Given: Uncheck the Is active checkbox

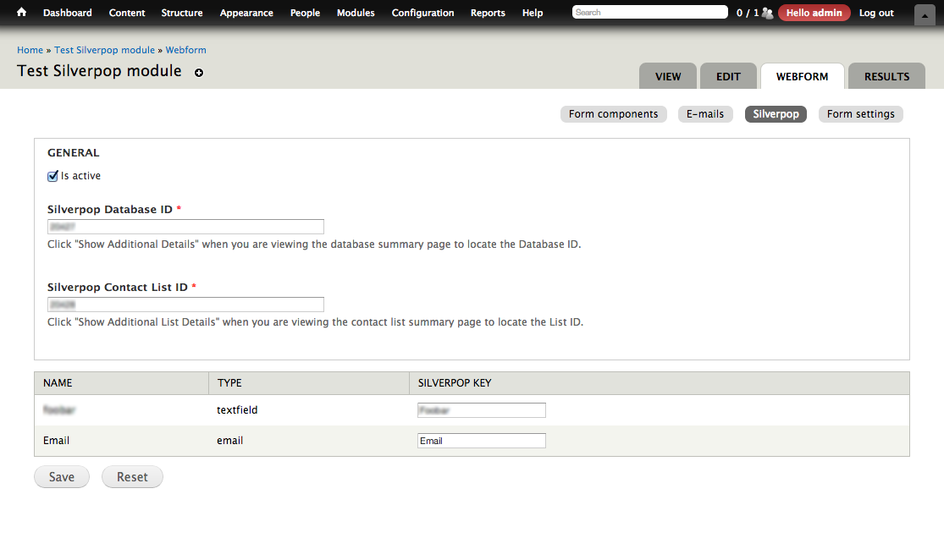Looking at the screenshot, I should [x=53, y=176].
